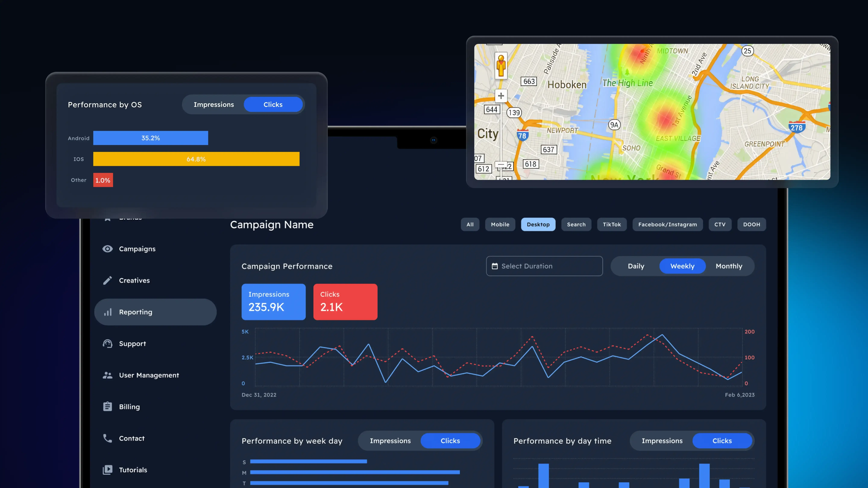The height and width of the screenshot is (488, 868).
Task: Open the Select Duration date field
Action: click(x=544, y=266)
